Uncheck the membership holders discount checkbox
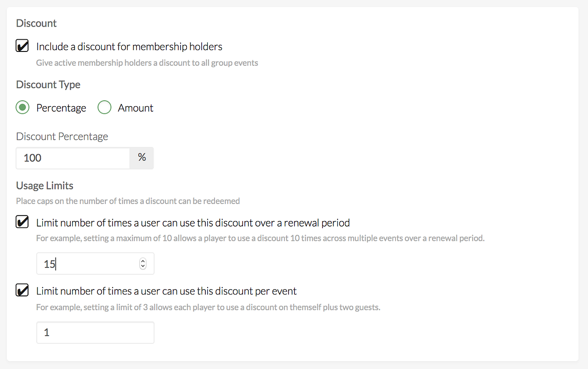 [x=22, y=46]
